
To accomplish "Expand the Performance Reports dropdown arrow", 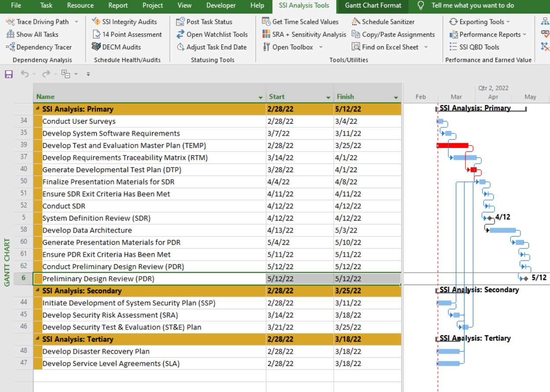I will pyautogui.click(x=525, y=34).
